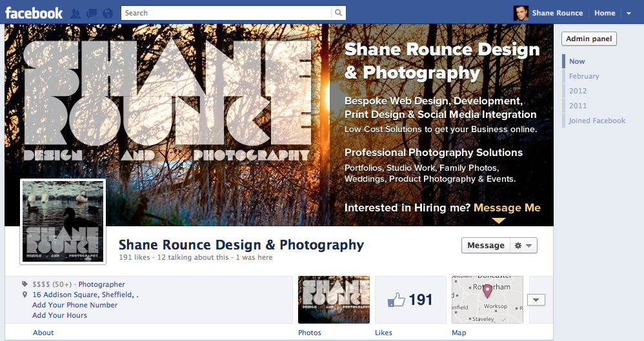Click the search magnifier icon
Screen dimensions: 644x341
pos(338,13)
